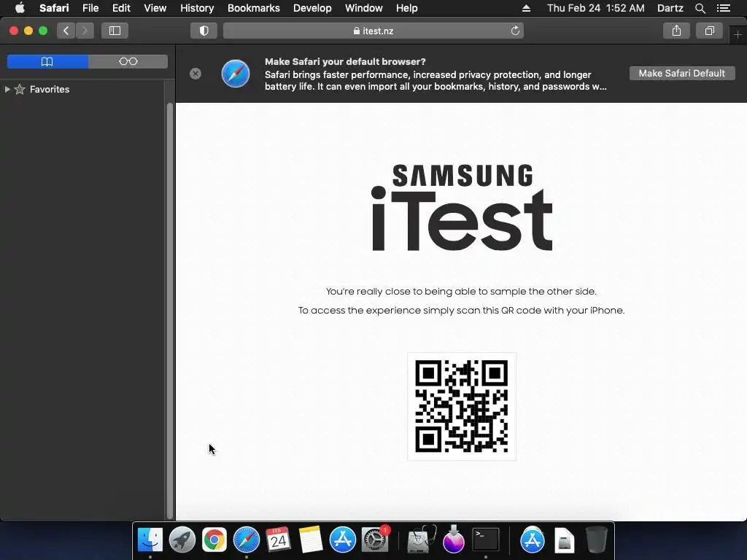The width and height of the screenshot is (747, 560).
Task: Open Finder from the Dock
Action: [x=150, y=540]
